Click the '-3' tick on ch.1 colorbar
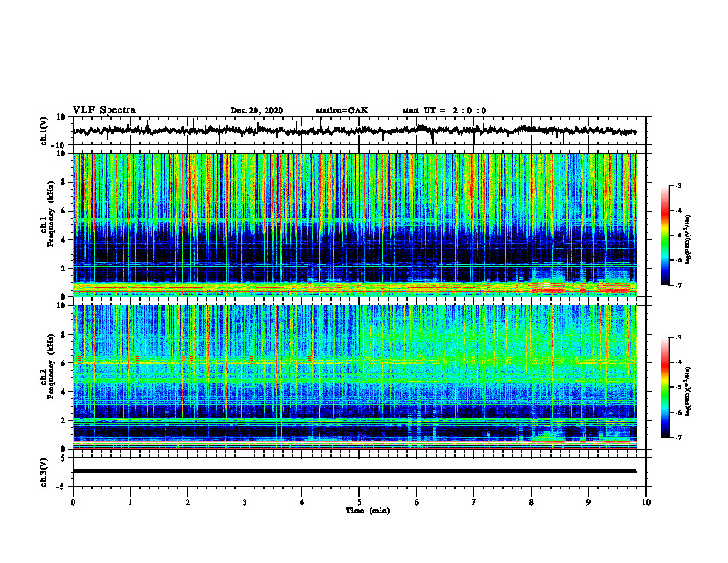Viewport: 728px width, 563px height. [678, 185]
